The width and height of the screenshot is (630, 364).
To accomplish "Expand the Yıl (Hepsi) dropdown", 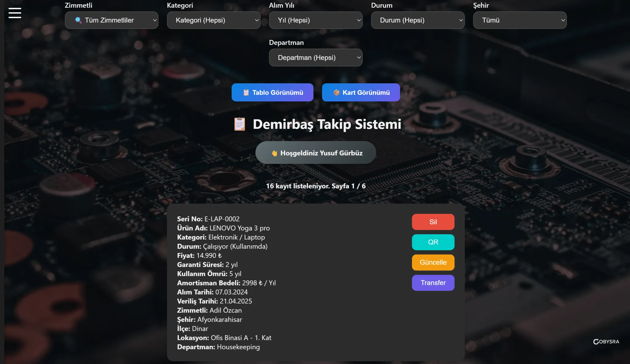I will 316,20.
